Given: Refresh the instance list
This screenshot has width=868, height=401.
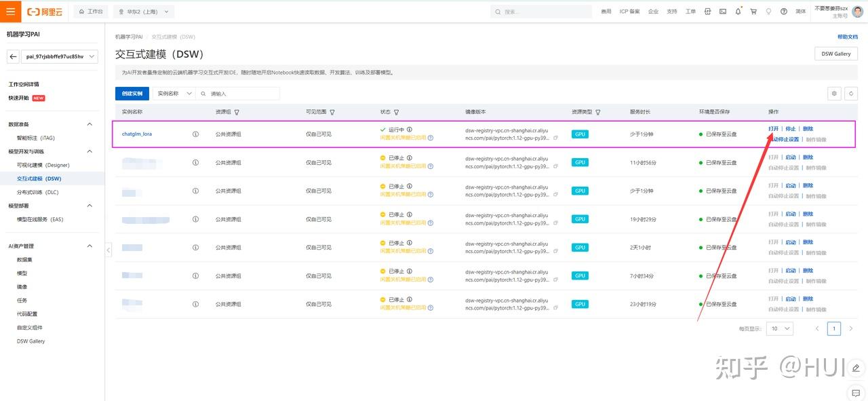Looking at the screenshot, I should pyautogui.click(x=852, y=94).
